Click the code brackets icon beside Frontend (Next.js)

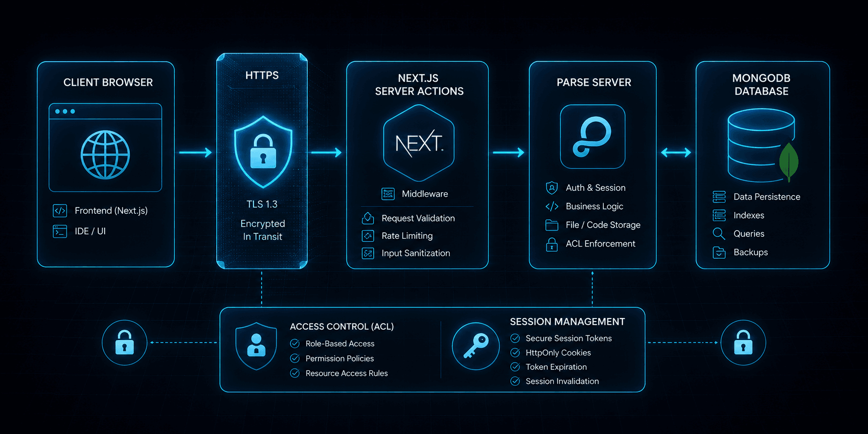(60, 211)
